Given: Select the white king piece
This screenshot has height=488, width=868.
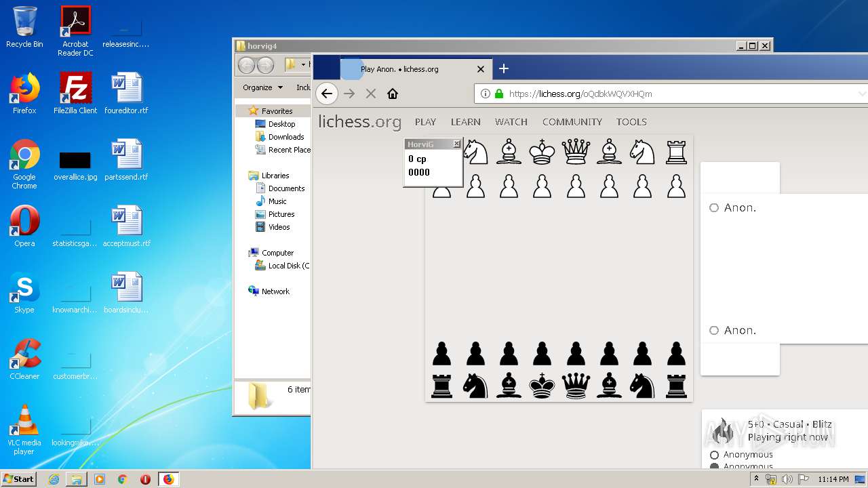Looking at the screenshot, I should coord(542,152).
